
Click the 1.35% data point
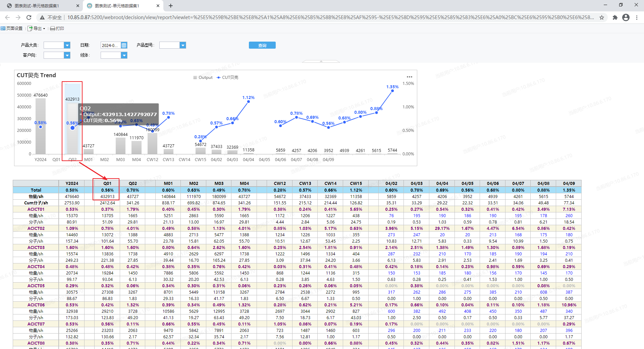pos(392,91)
